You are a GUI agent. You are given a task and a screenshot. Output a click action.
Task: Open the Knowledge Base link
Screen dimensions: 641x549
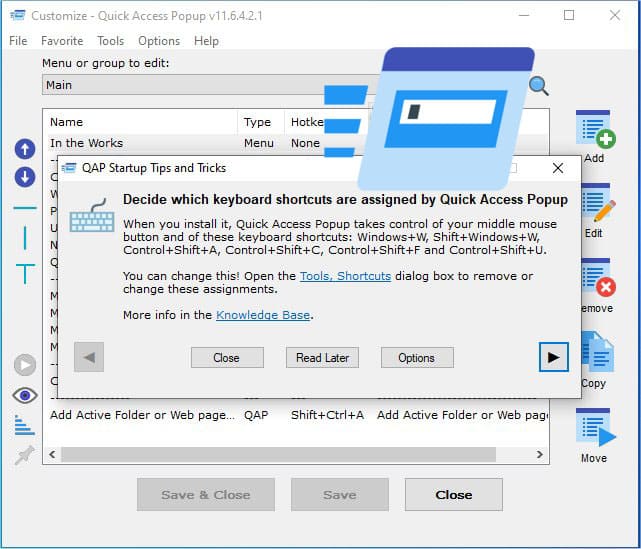point(263,315)
